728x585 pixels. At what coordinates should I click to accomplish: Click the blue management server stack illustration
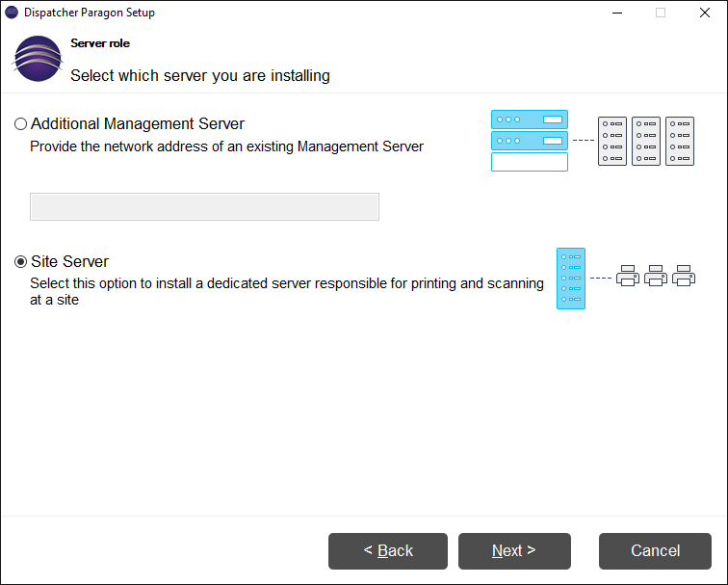[x=529, y=140]
